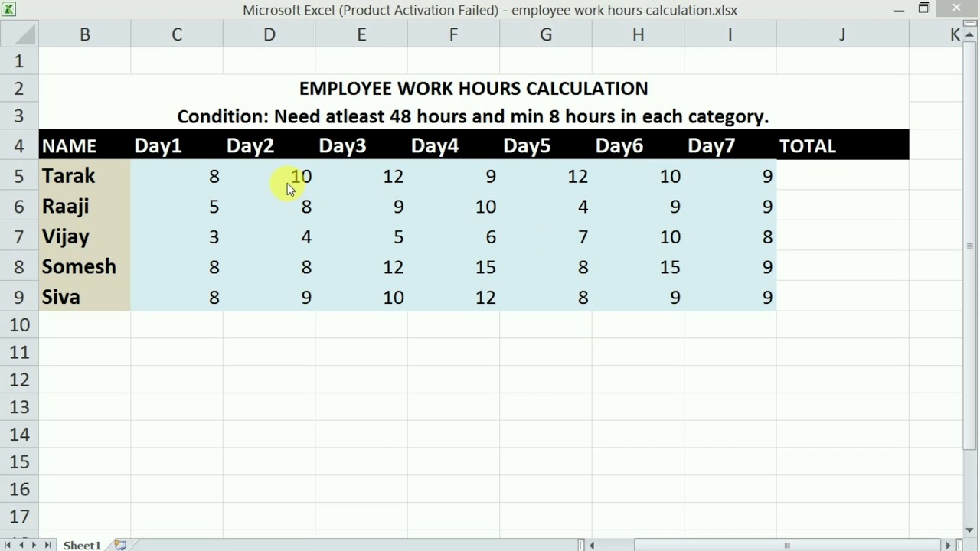980x551 pixels.
Task: Restore down the Excel window
Action: 924,9
